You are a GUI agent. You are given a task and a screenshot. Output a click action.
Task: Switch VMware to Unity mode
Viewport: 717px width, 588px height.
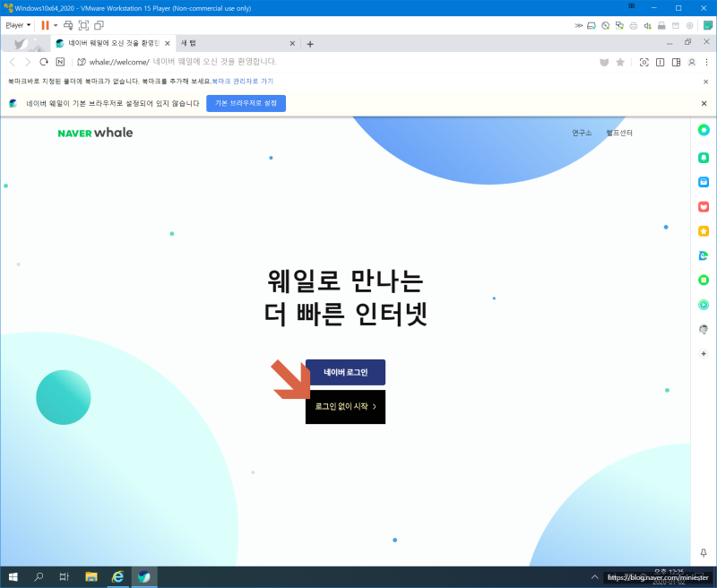tap(99, 25)
